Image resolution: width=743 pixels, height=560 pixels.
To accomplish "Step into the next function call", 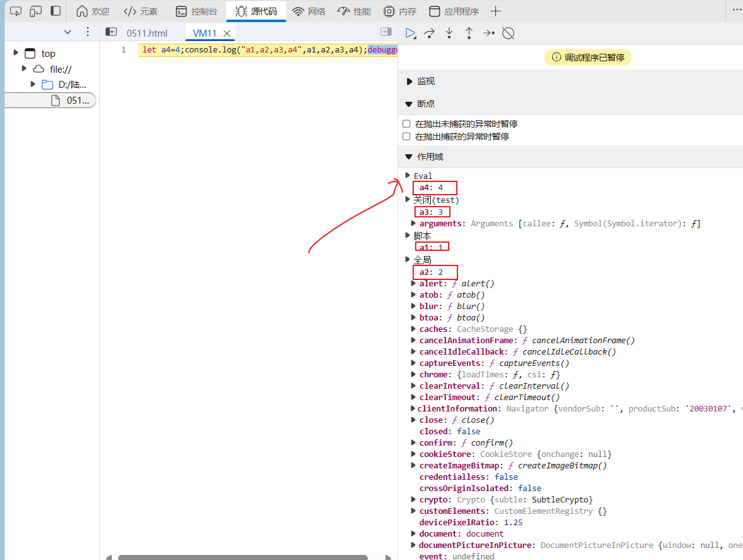I will point(449,33).
